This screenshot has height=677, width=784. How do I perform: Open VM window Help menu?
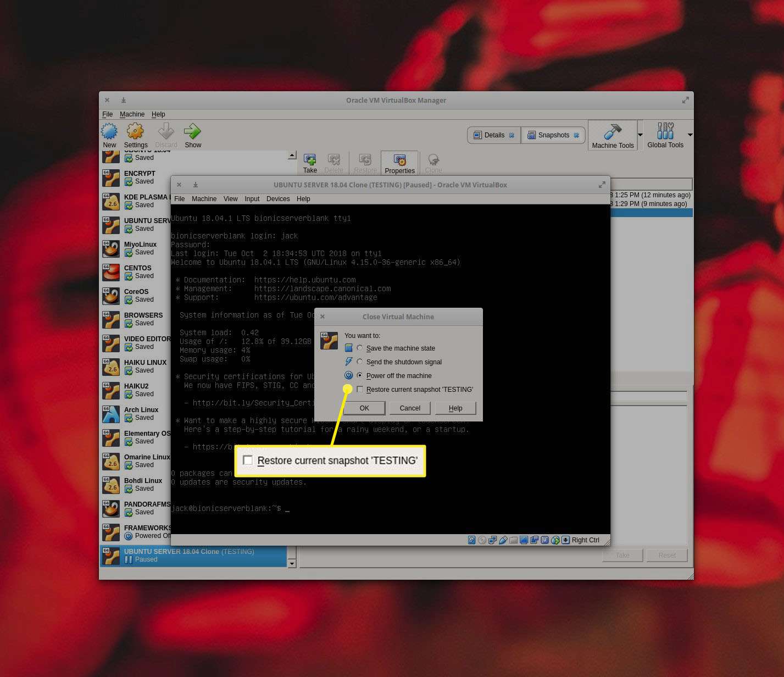point(303,199)
